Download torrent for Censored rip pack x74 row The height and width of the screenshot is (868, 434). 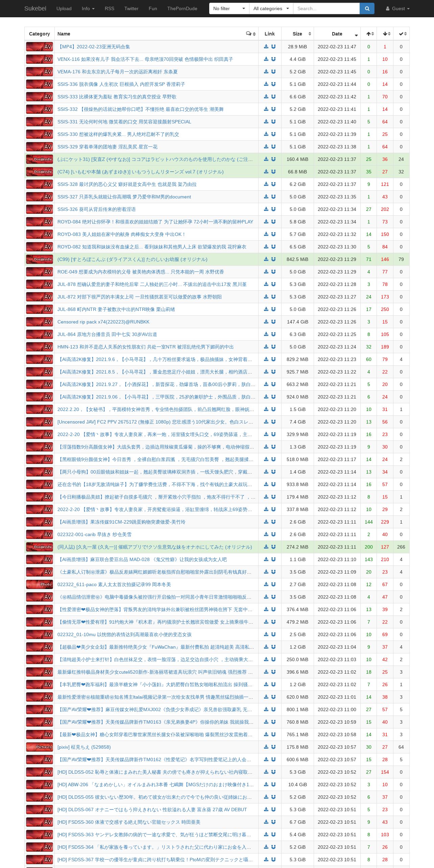pos(266,322)
